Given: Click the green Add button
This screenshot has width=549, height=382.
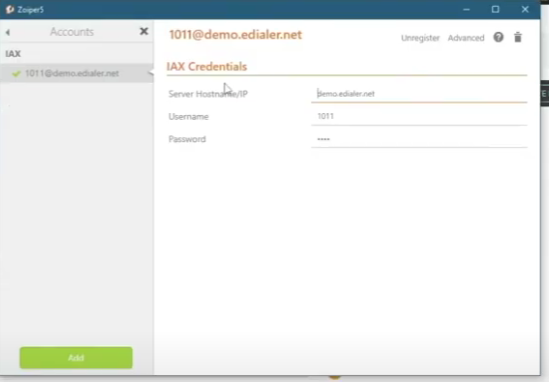Looking at the screenshot, I should [76, 357].
